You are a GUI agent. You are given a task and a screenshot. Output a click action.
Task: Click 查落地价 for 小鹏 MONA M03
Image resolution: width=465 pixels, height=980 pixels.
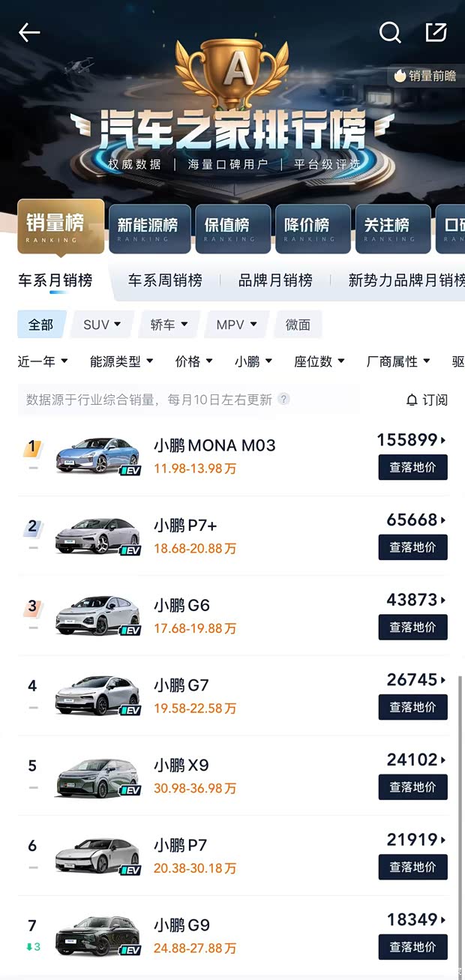point(412,467)
